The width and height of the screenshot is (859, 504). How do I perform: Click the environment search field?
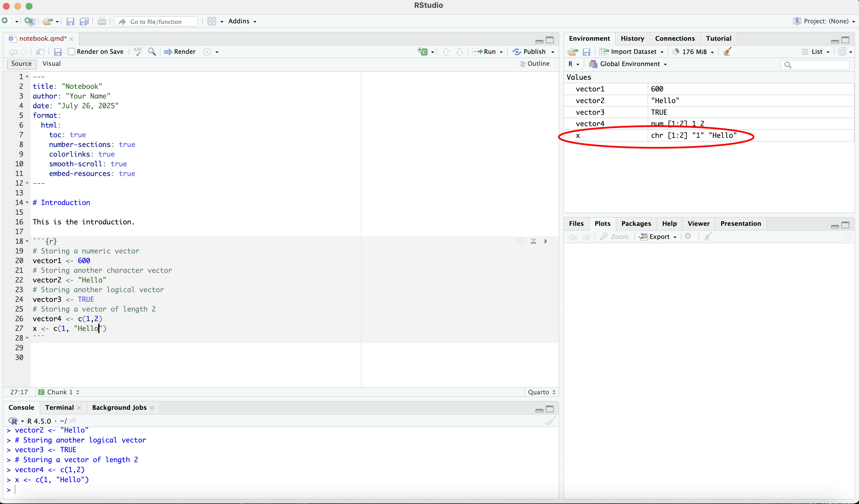(x=817, y=64)
